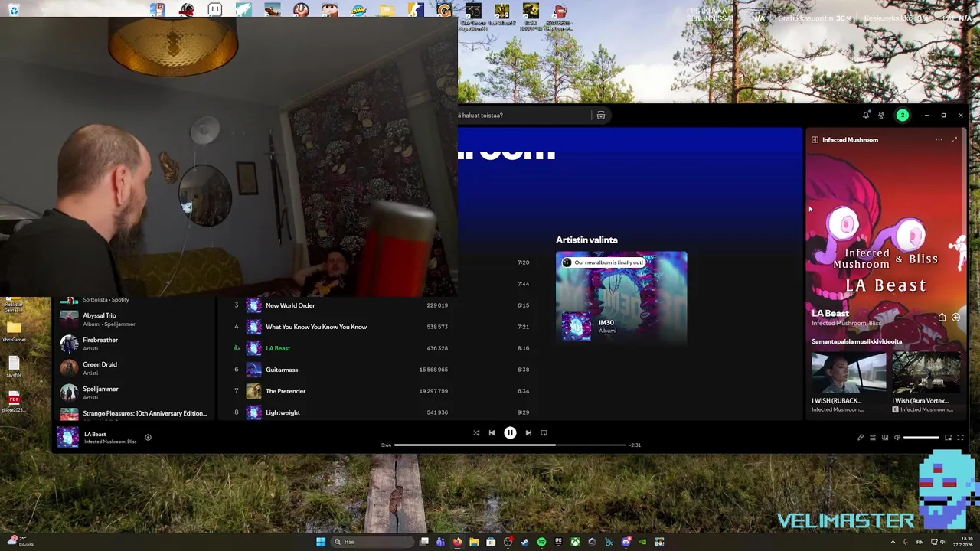Play track The Pretender
This screenshot has height=551, width=980.
[x=286, y=391]
